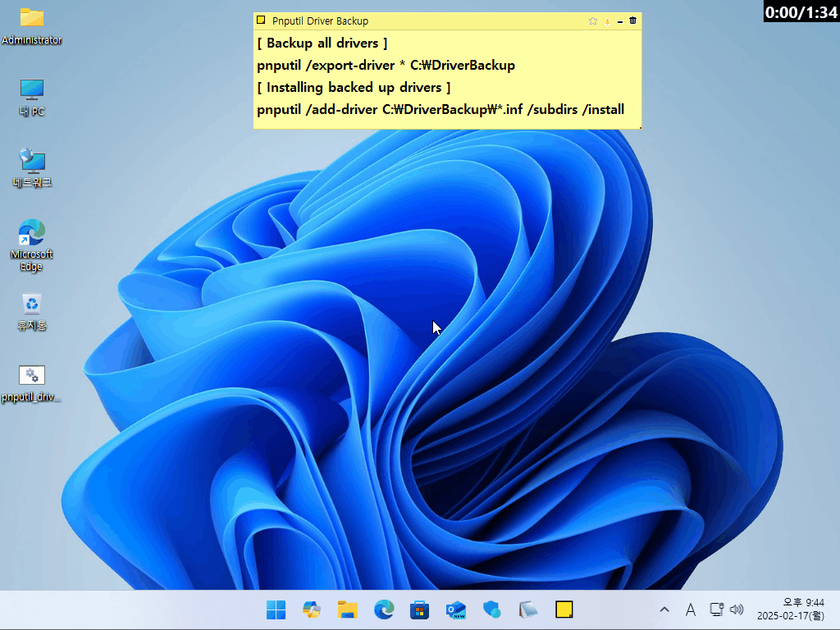840x630 pixels.
Task: Click the Pnputil Driver Backup note title
Action: 320,21
